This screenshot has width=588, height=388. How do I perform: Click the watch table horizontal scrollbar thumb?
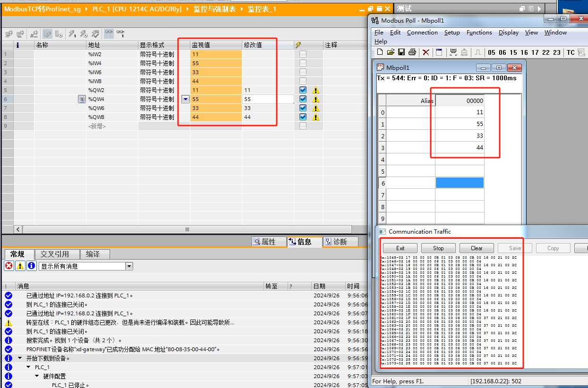tap(187, 229)
